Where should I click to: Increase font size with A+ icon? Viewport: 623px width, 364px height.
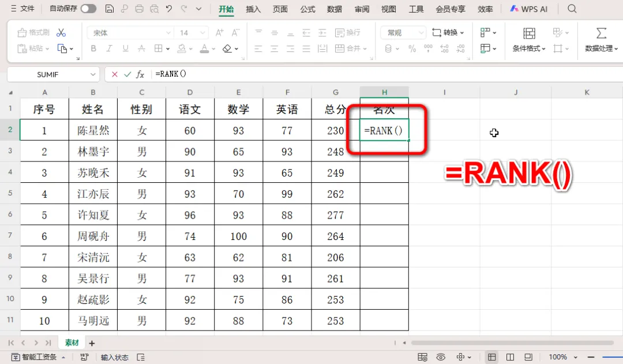219,32
